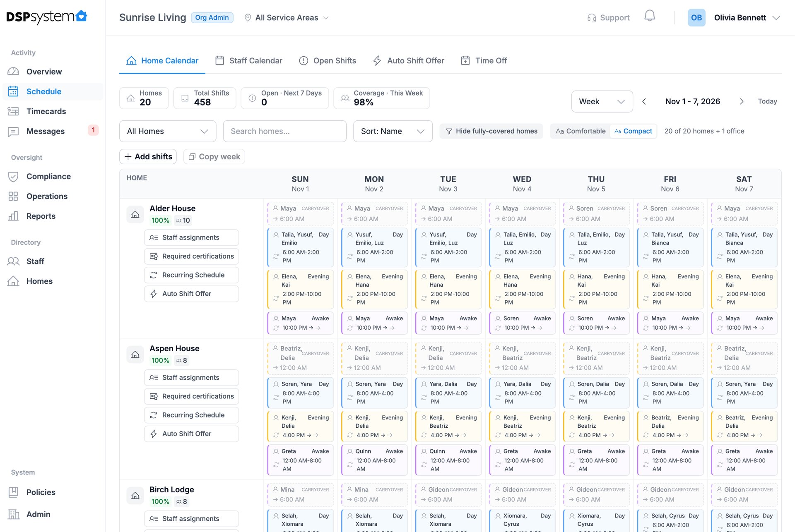Open Reports in the sidebar

53,216
